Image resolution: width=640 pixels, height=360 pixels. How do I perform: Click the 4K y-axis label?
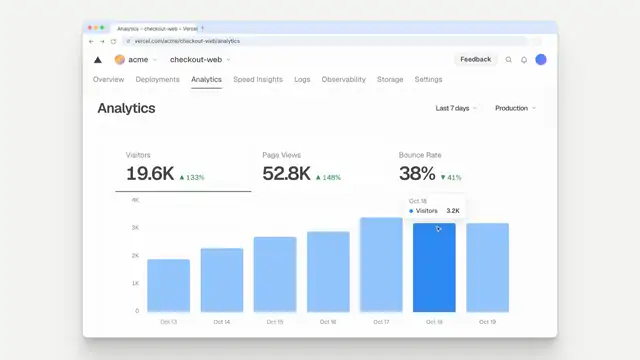pyautogui.click(x=135, y=200)
